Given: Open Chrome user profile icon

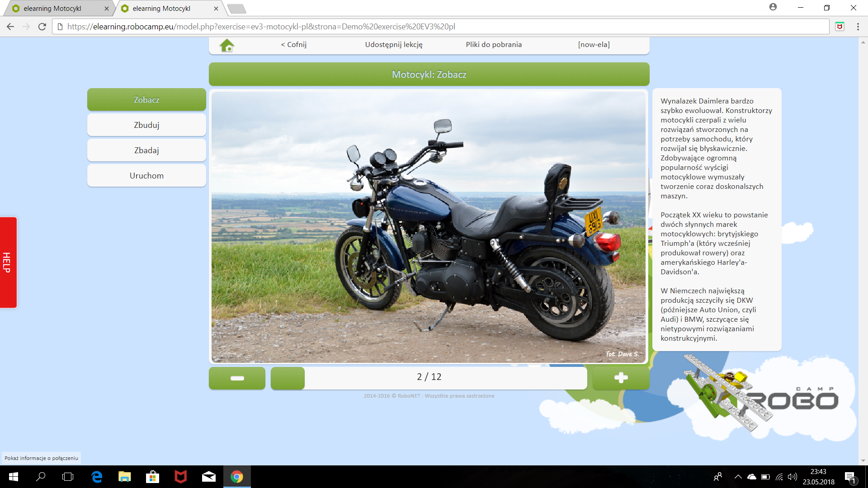Looking at the screenshot, I should 773,7.
